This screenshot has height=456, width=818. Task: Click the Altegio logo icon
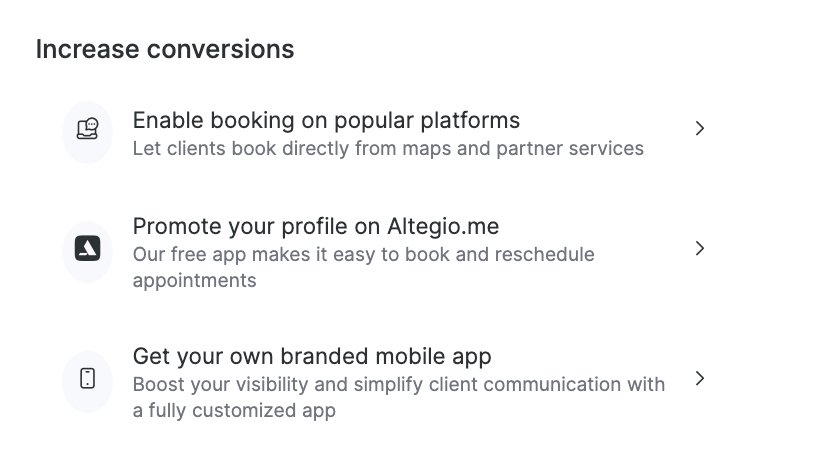pos(88,247)
